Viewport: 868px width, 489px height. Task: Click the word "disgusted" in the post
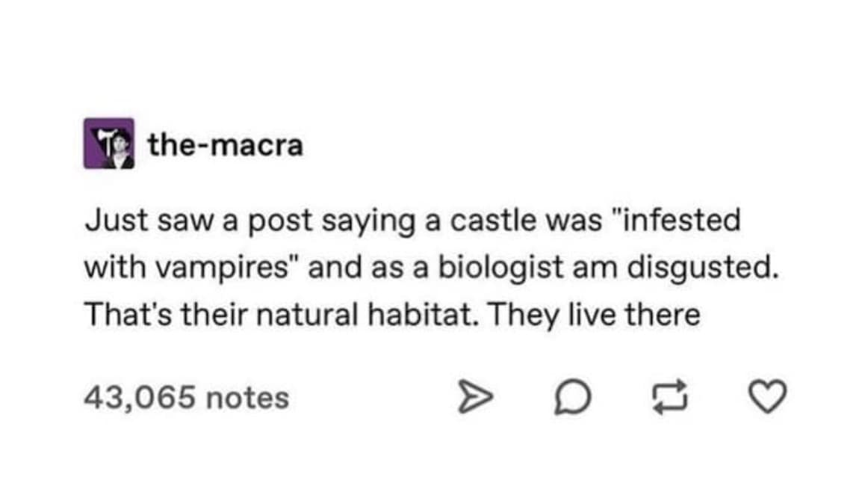pos(700,268)
